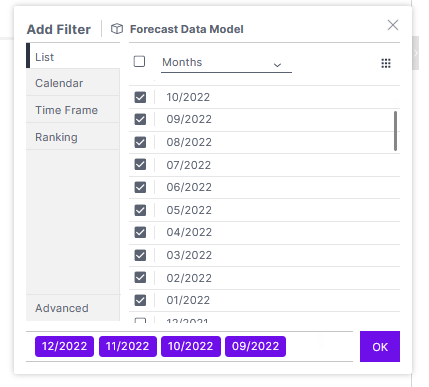Screen dimensions: 429x387
Task: Open the Advanced filter section
Action: pyautogui.click(x=73, y=308)
